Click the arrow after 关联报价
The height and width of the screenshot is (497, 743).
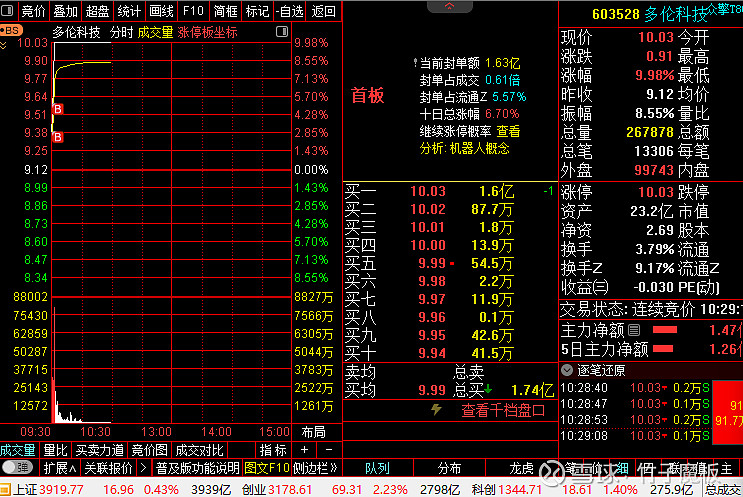[x=143, y=469]
